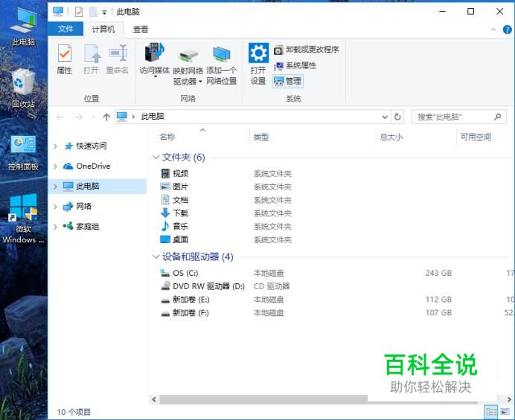This screenshot has width=515, height=420.
Task: Switch to the 查看 ribbon tab
Action: pos(141,30)
